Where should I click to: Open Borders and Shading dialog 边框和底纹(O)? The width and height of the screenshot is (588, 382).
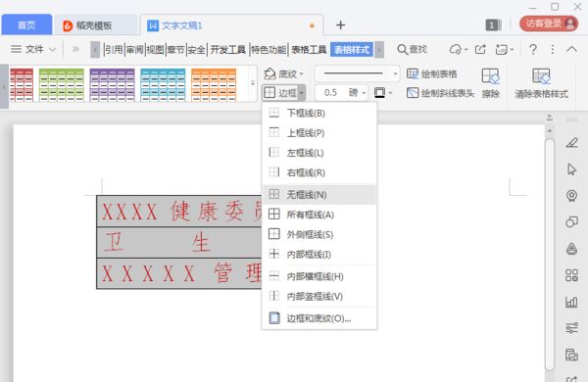tap(319, 318)
